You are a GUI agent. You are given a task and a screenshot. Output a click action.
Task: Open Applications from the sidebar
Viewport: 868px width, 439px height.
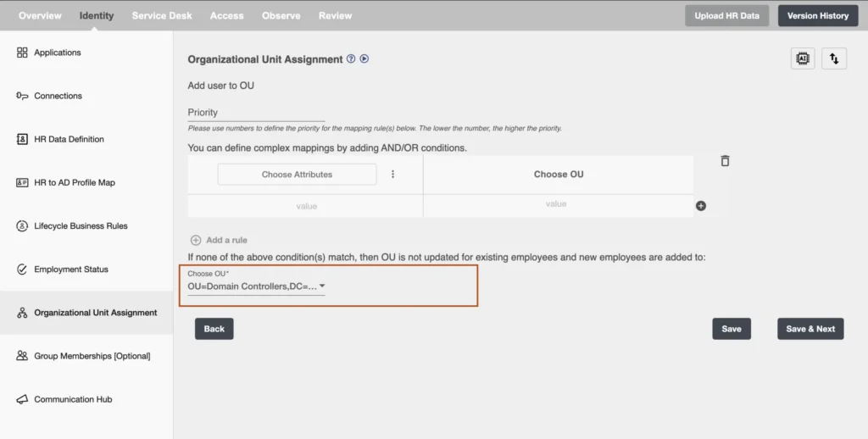57,53
